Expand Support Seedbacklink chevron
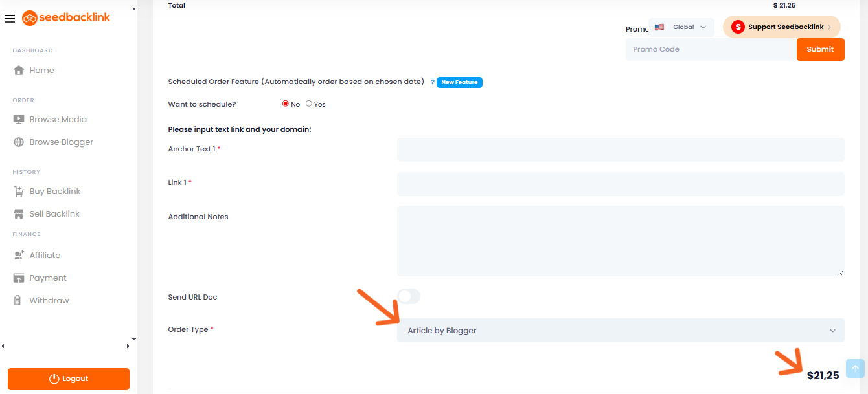 coord(829,27)
